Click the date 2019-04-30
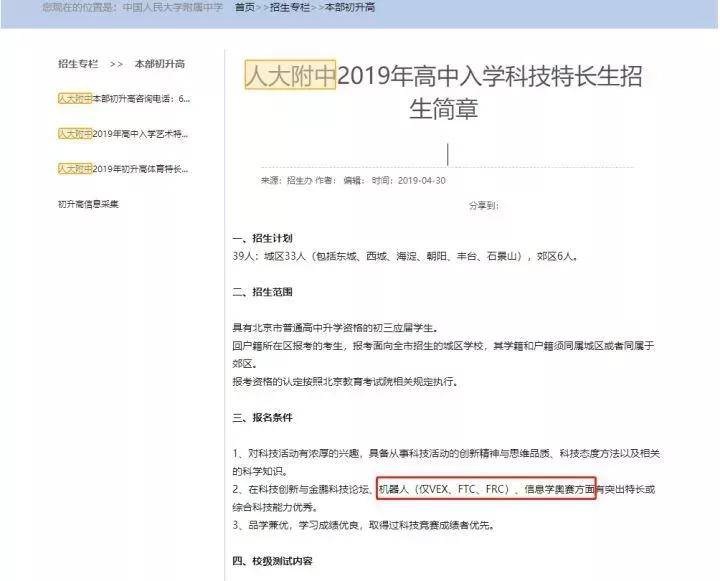This screenshot has width=720, height=581. pyautogui.click(x=422, y=181)
